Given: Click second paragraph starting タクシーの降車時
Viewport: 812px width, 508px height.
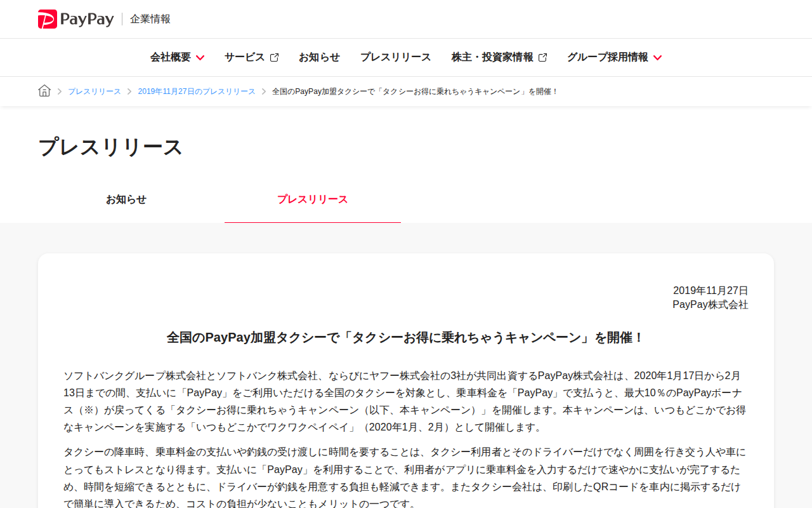Looking at the screenshot, I should click(406, 478).
